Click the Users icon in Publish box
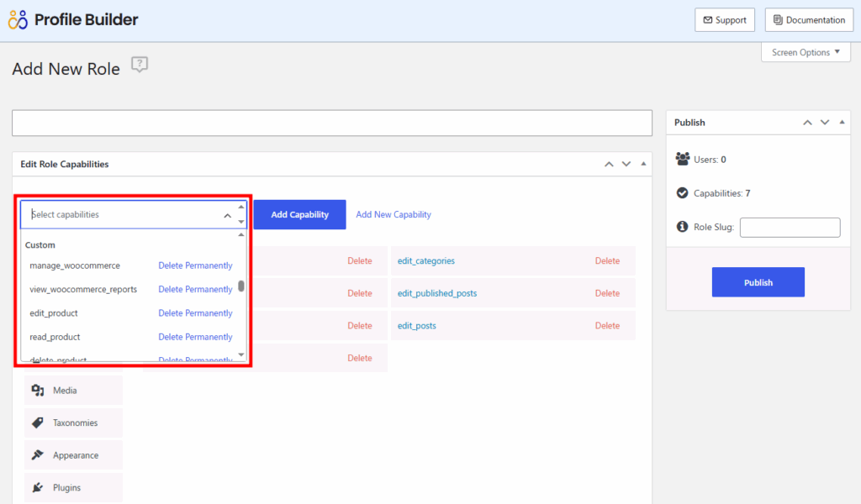Viewport: 861px width, 504px height. point(683,159)
